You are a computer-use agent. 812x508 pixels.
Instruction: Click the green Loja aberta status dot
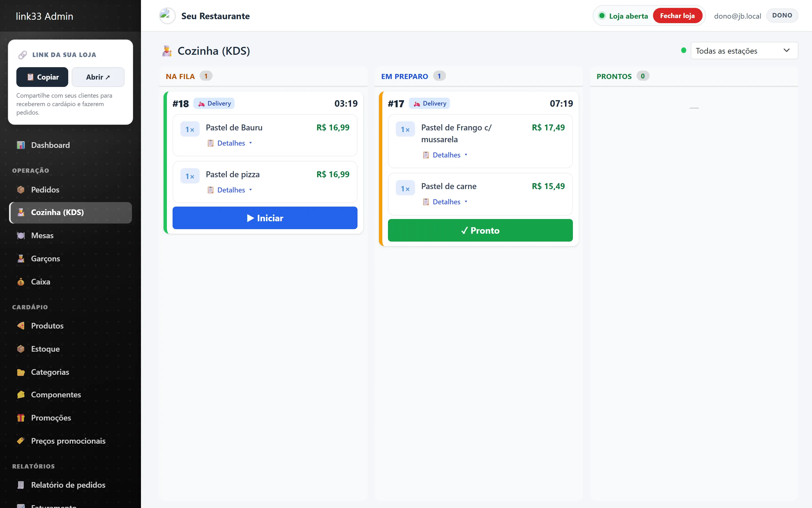602,16
